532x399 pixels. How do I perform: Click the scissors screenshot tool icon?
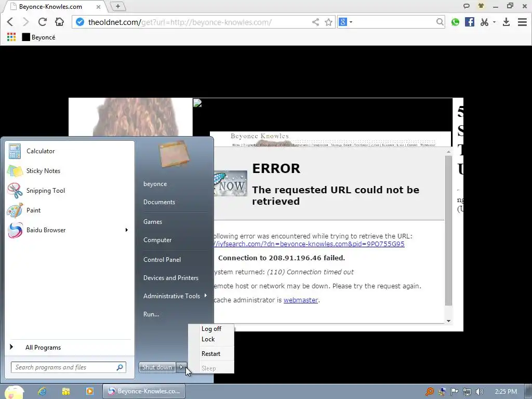pyautogui.click(x=484, y=22)
